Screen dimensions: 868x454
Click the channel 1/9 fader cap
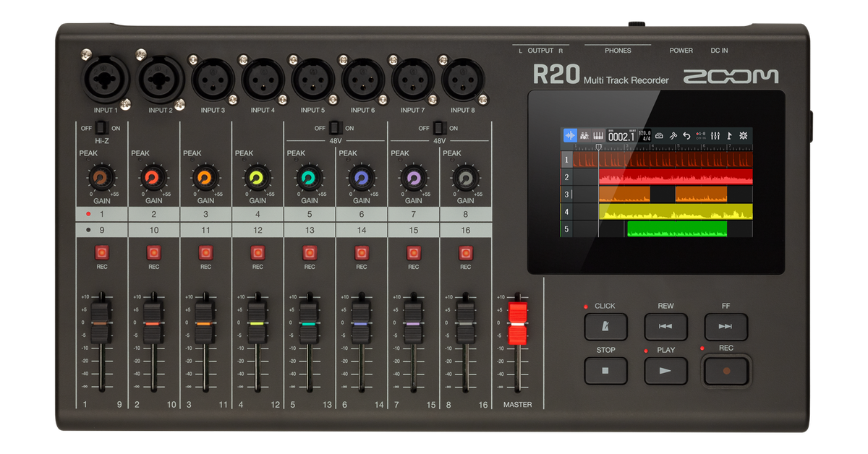click(100, 323)
